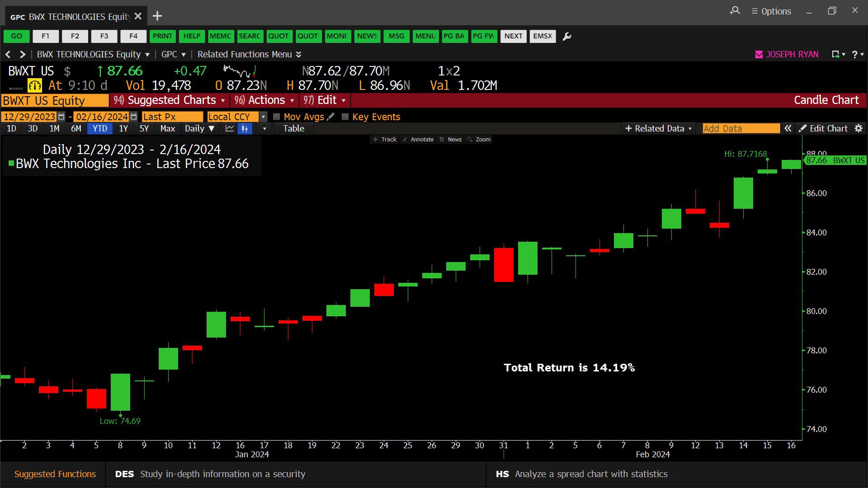Open a new tab with plus icon
Screen dimensions: 868x488
click(x=157, y=16)
